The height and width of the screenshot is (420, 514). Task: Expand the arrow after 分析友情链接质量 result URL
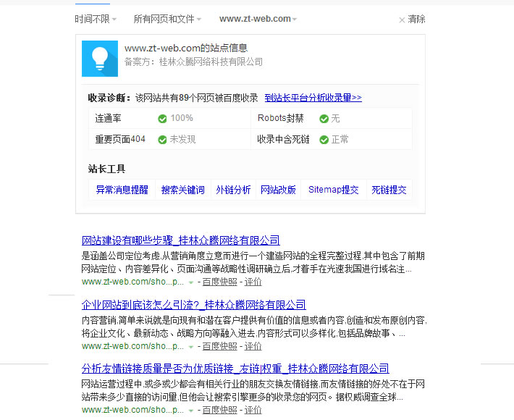click(x=191, y=410)
